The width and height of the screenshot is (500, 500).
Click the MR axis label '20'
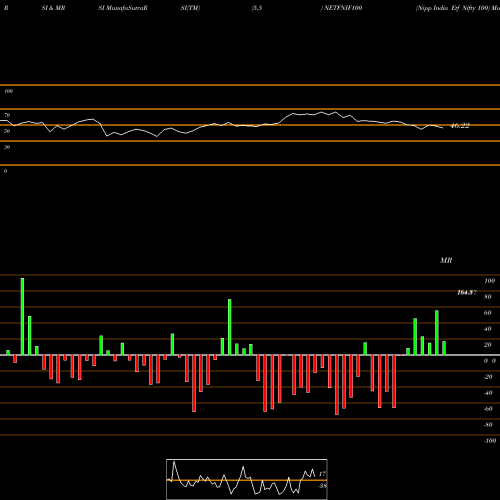point(488,345)
